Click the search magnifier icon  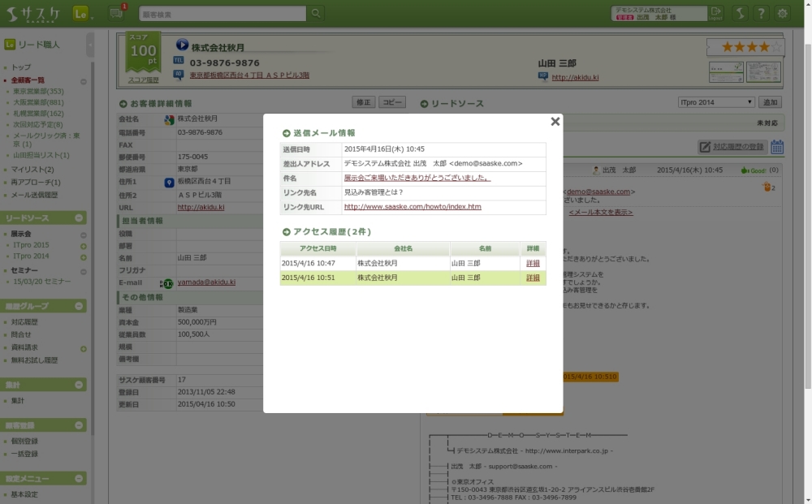coord(316,14)
